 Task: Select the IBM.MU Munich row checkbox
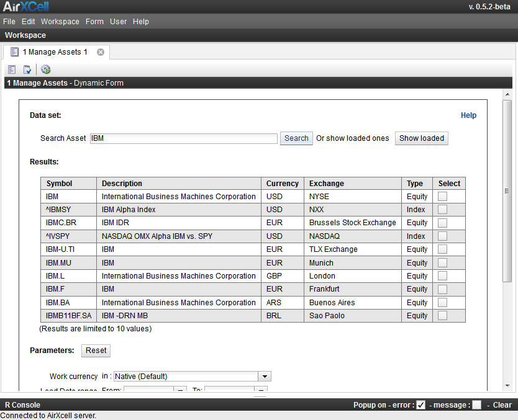442,262
